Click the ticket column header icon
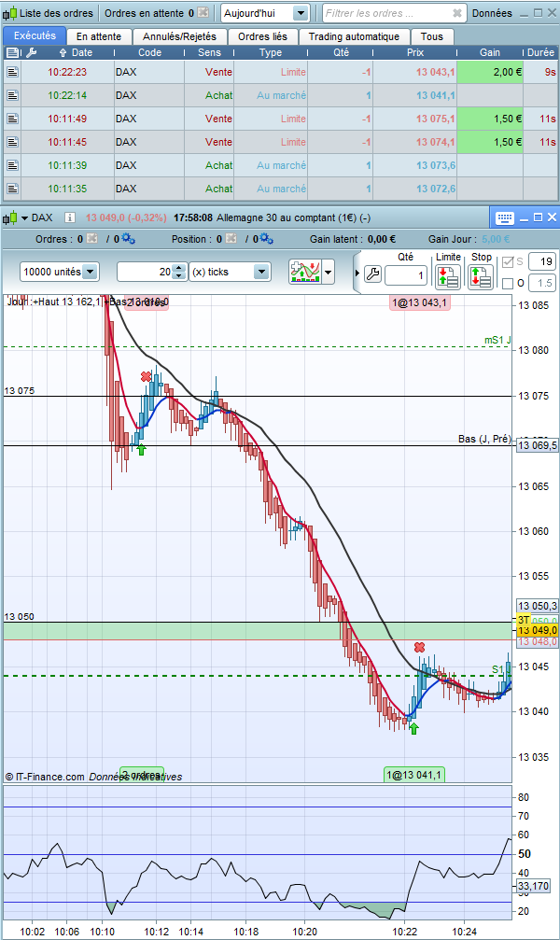Viewport: 560px width, 940px height. [13, 53]
